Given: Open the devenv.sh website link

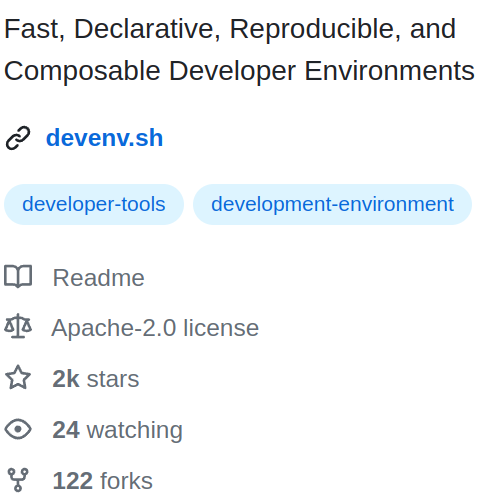Looking at the screenshot, I should [x=104, y=138].
